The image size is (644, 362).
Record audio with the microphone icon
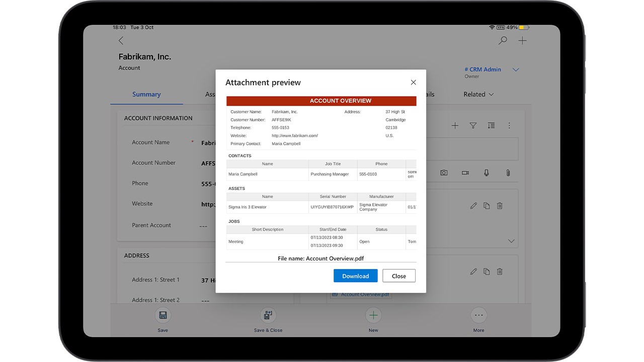[487, 173]
